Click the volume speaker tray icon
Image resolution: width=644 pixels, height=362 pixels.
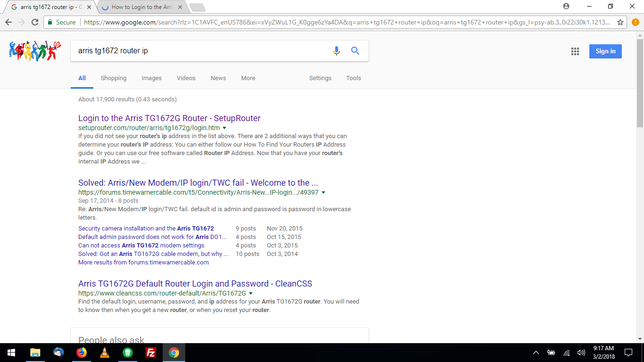[581, 353]
